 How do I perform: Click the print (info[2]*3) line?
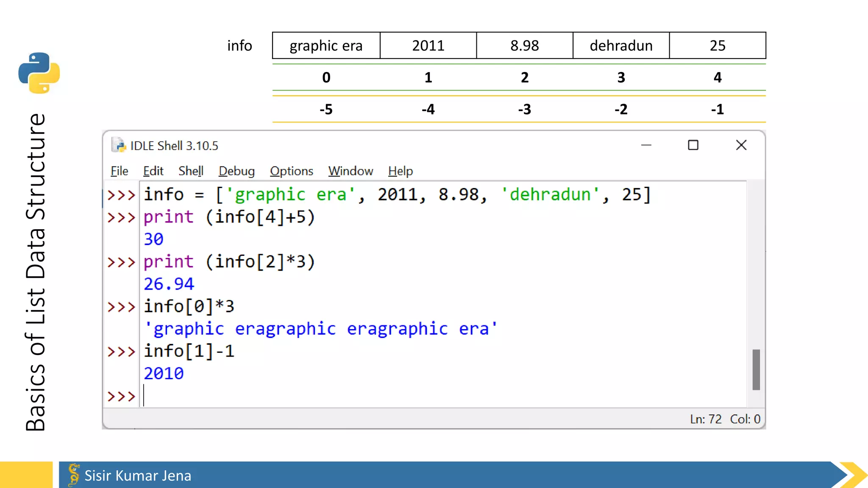[x=229, y=262]
